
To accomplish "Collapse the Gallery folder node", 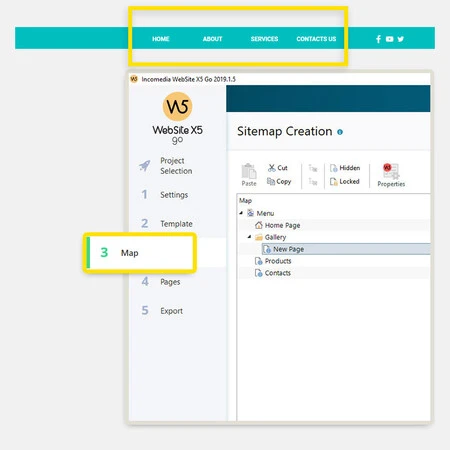I will 249,237.
